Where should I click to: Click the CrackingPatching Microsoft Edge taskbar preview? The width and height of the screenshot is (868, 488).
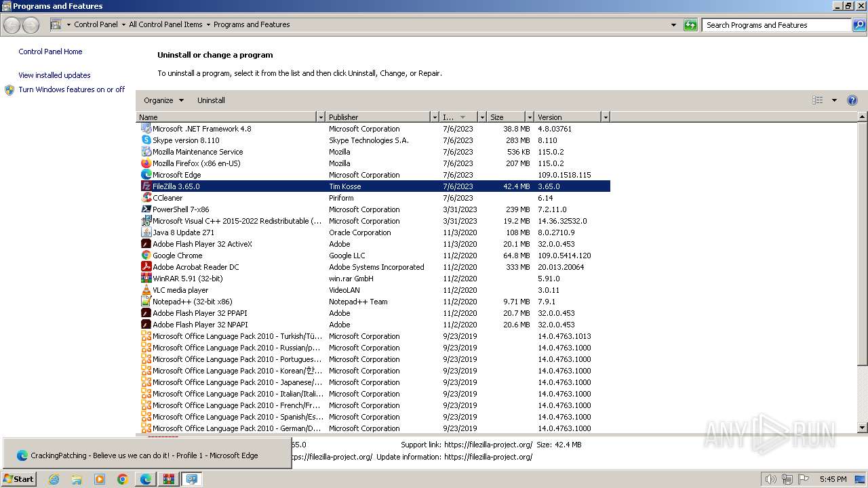[x=146, y=453]
